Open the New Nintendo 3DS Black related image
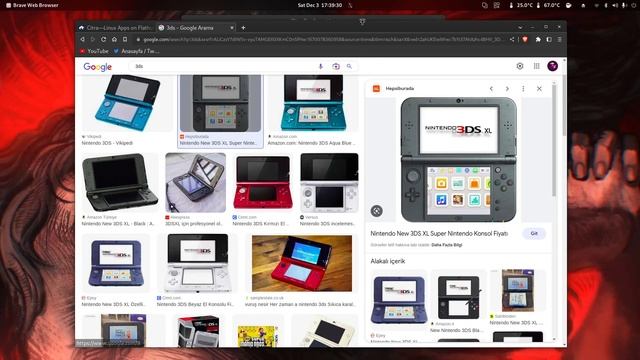 458,298
